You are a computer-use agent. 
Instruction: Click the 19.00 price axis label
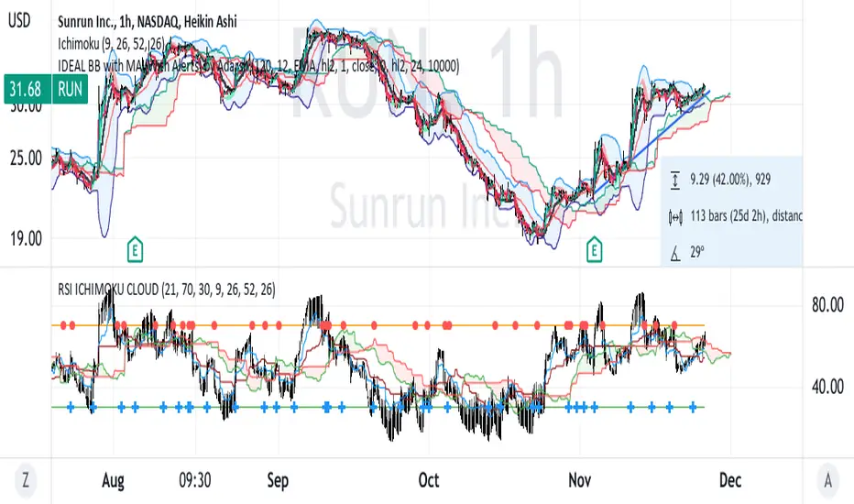click(26, 238)
